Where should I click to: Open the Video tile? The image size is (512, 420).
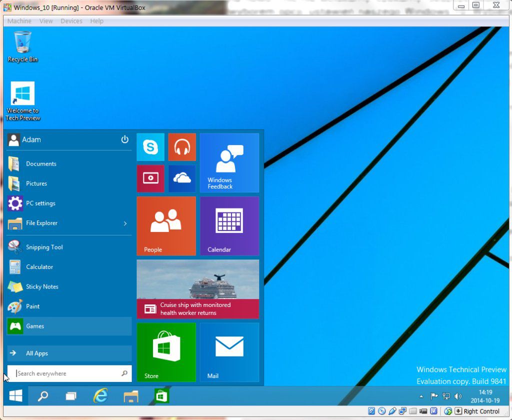(x=150, y=178)
